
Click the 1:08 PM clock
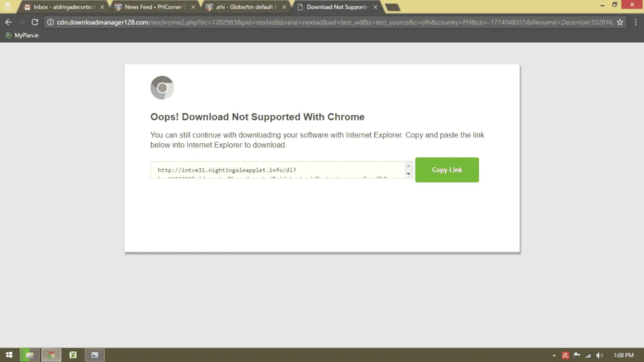point(624,356)
